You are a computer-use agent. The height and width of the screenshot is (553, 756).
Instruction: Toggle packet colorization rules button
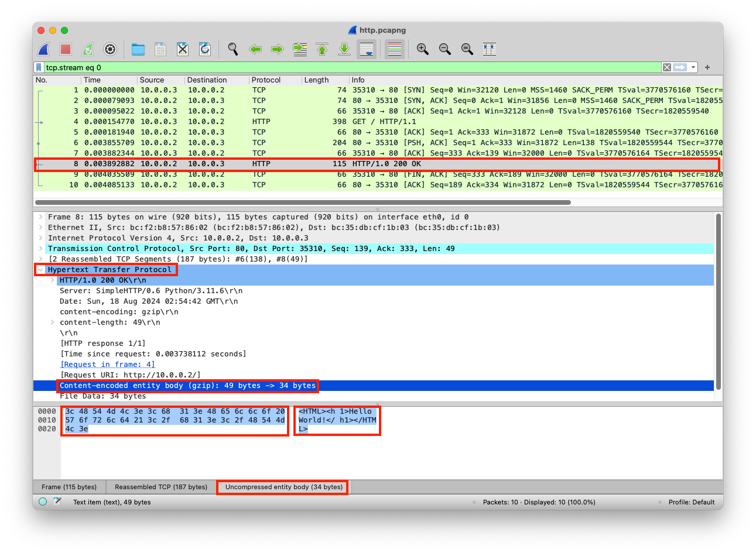coord(395,50)
